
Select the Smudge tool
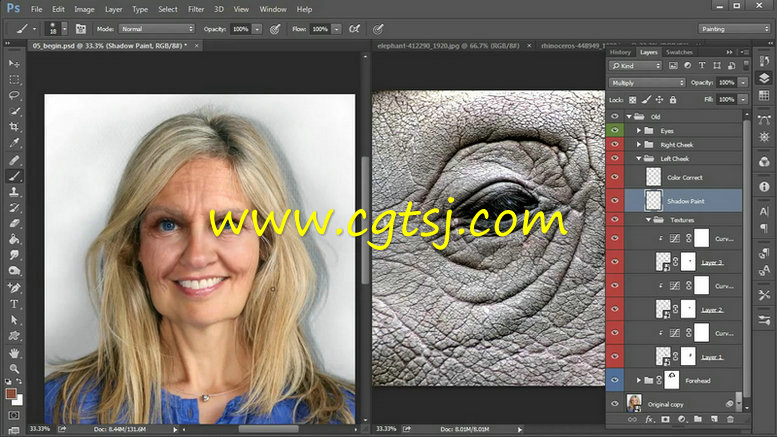14,255
